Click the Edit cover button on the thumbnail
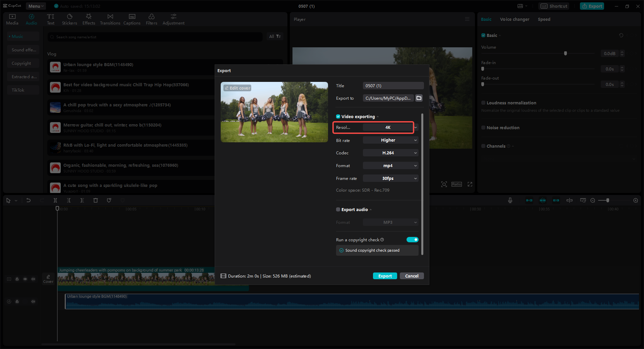This screenshot has width=644, height=349. (x=237, y=88)
